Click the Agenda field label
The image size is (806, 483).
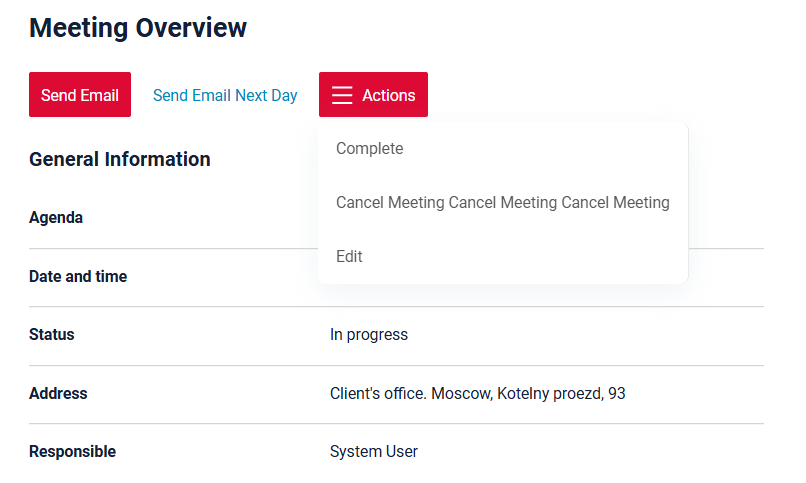pyautogui.click(x=56, y=218)
